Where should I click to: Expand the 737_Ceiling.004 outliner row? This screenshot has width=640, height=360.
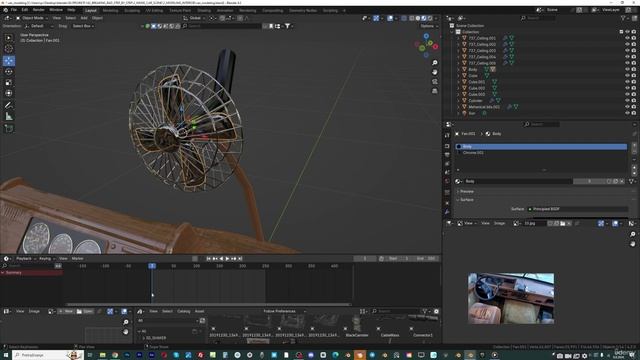tap(459, 57)
